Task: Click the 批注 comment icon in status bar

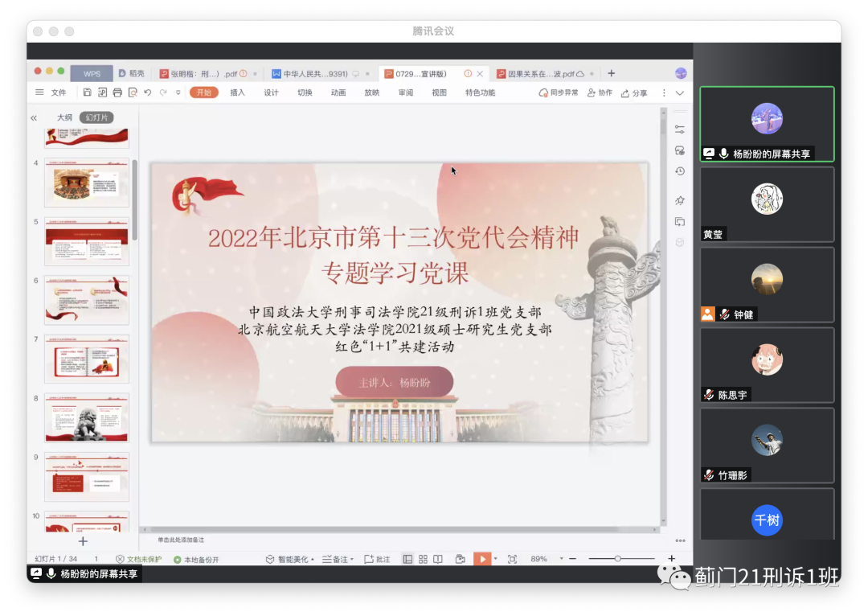Action: (369, 560)
